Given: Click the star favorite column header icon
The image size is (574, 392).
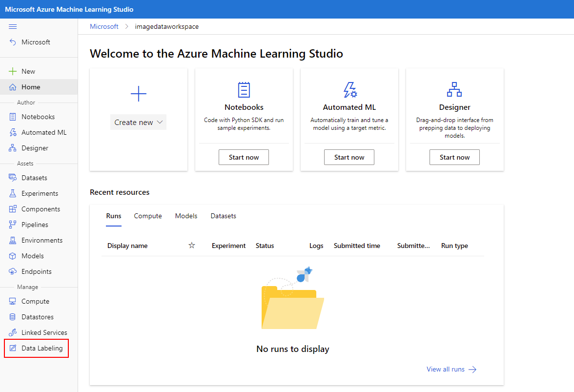Looking at the screenshot, I should point(191,245).
